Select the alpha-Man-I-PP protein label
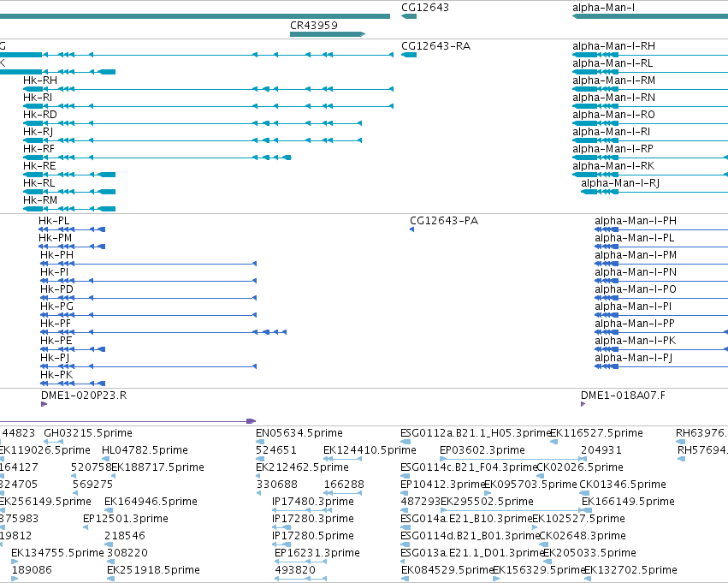Image resolution: width=728 pixels, height=583 pixels. (x=635, y=324)
